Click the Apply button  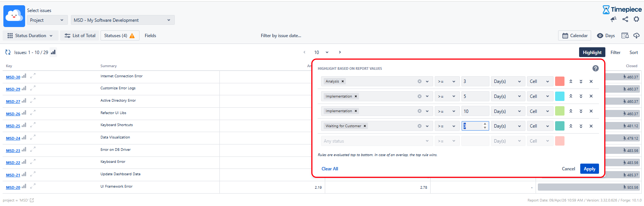[x=589, y=169]
